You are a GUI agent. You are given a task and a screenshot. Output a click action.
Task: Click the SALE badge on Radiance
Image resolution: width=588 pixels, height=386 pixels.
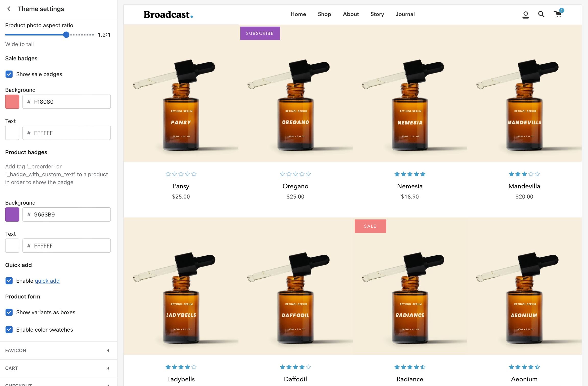(370, 226)
